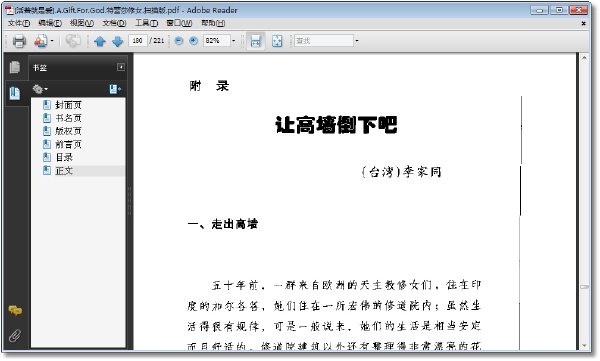Select the 前言页 bookmark

pyautogui.click(x=68, y=144)
